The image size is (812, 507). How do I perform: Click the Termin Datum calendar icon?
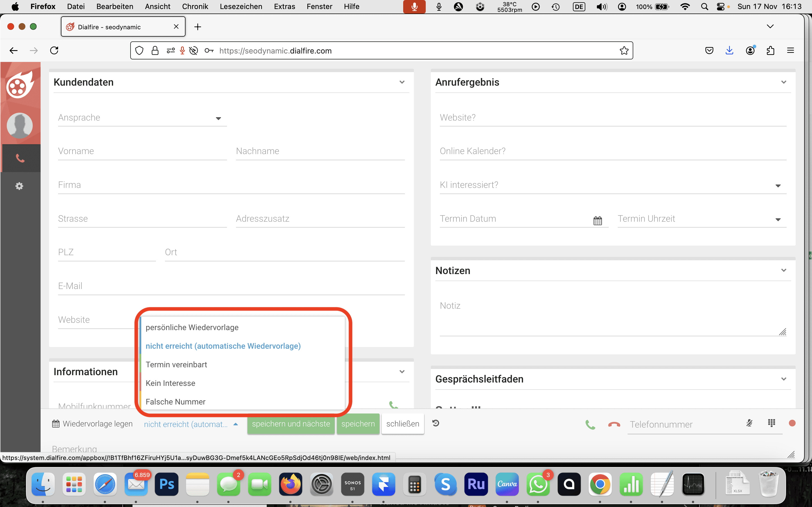[x=597, y=220]
